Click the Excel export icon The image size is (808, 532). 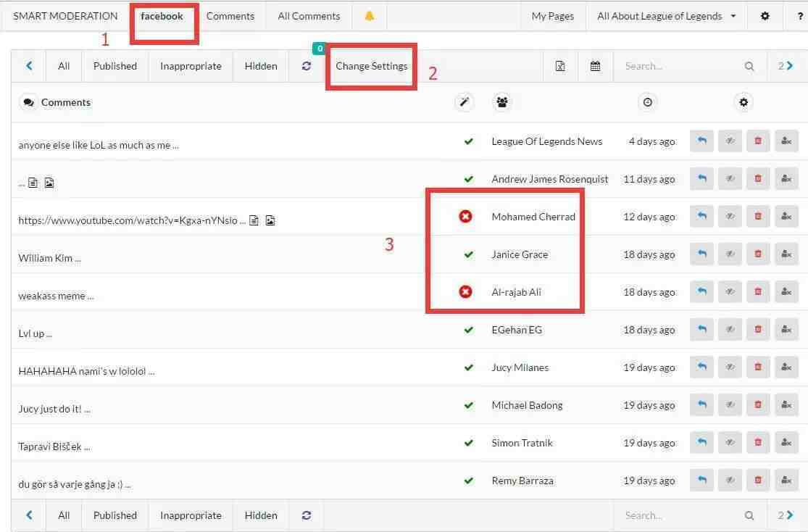click(x=560, y=66)
